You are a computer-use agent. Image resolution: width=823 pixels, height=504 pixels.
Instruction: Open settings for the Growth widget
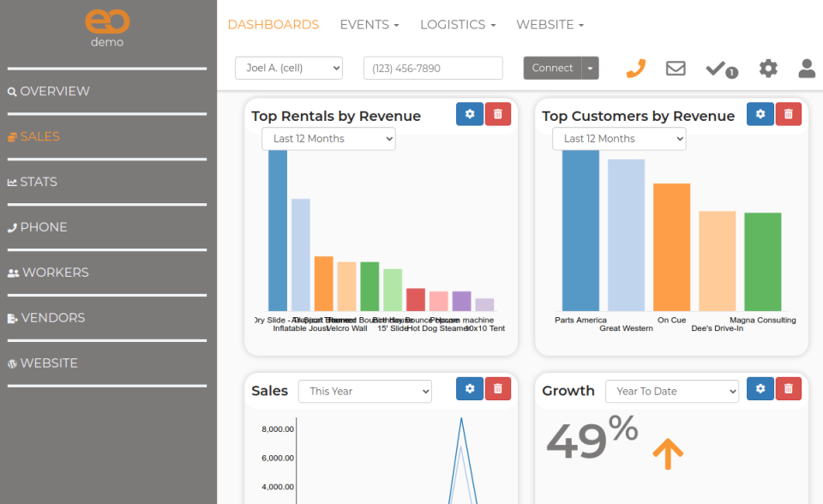point(760,388)
